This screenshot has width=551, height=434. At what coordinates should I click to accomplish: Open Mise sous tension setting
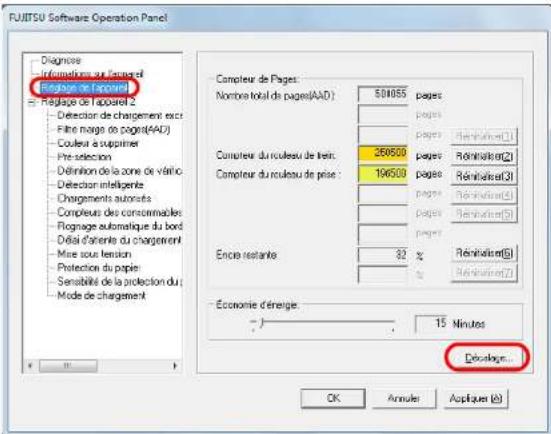(x=94, y=254)
